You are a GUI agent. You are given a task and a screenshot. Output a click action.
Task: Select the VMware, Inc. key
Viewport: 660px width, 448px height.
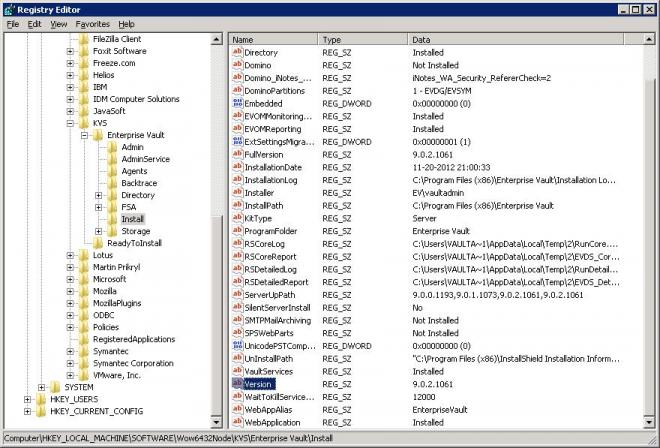(117, 375)
